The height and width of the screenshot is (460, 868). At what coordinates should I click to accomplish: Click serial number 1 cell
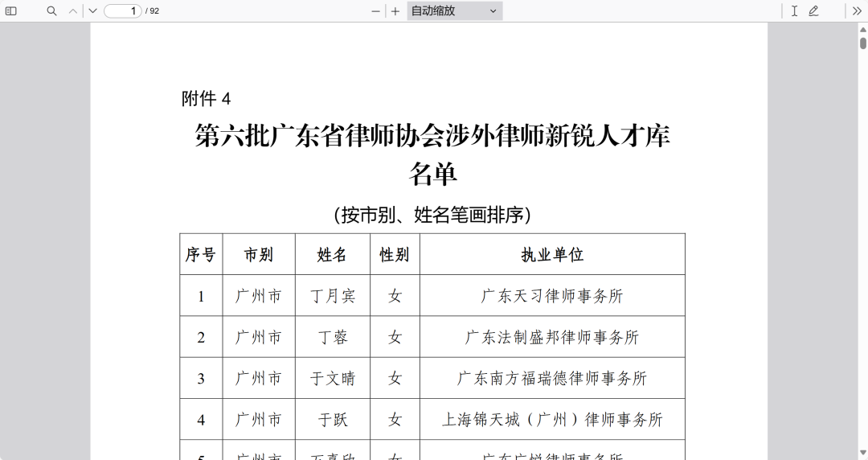[x=201, y=297]
